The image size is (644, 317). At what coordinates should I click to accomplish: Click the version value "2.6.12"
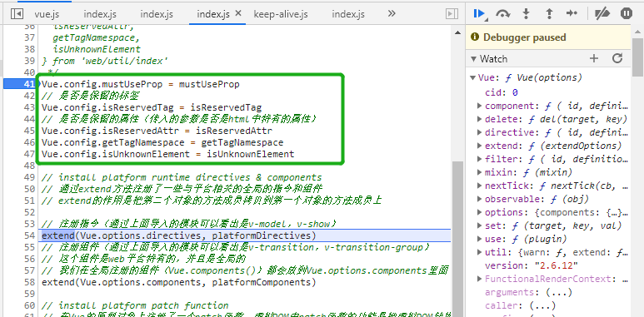557,265
